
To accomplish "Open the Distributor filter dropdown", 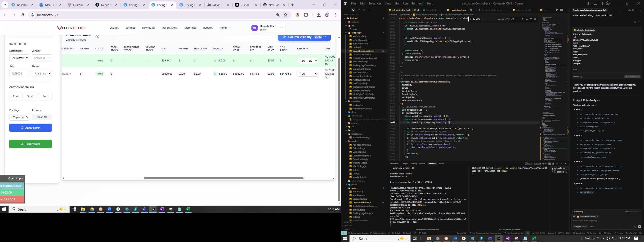I will pos(19,58).
